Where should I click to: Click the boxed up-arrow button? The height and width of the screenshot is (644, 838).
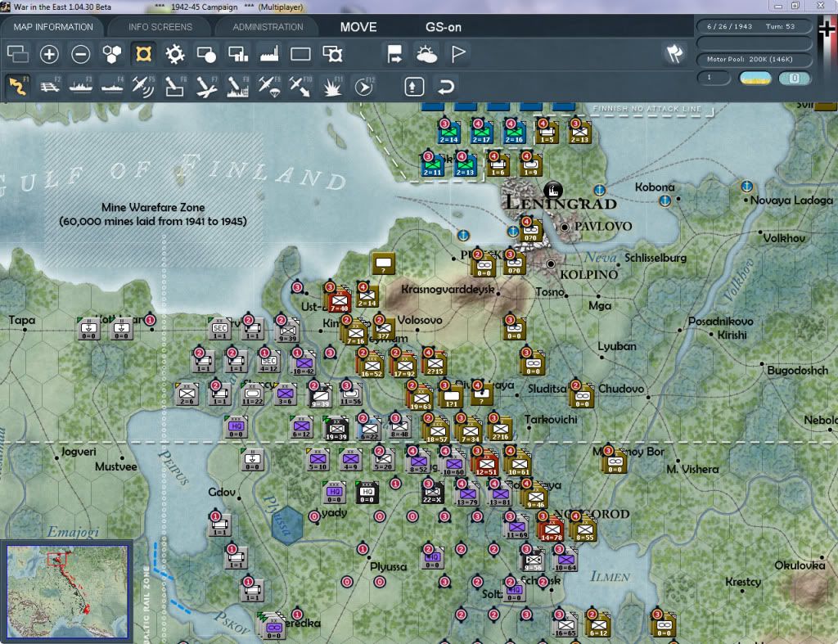[414, 86]
